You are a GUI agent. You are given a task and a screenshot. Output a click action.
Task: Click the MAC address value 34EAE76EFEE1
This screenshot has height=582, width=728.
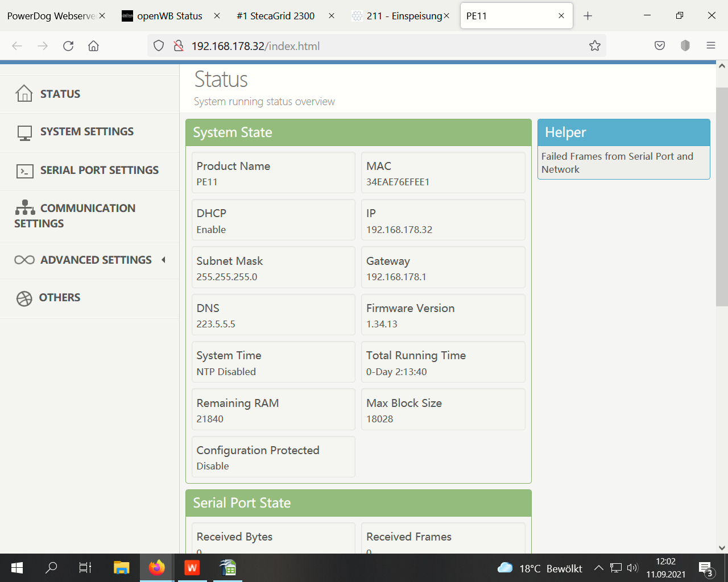pyautogui.click(x=398, y=182)
